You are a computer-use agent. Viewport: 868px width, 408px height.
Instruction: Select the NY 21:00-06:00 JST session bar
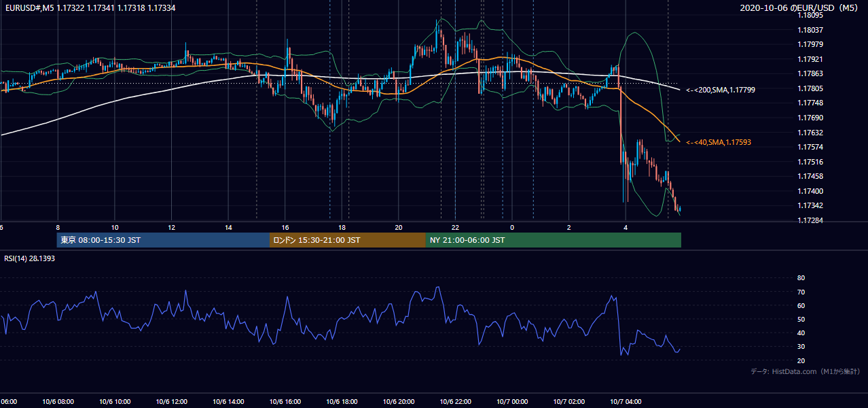[554, 240]
